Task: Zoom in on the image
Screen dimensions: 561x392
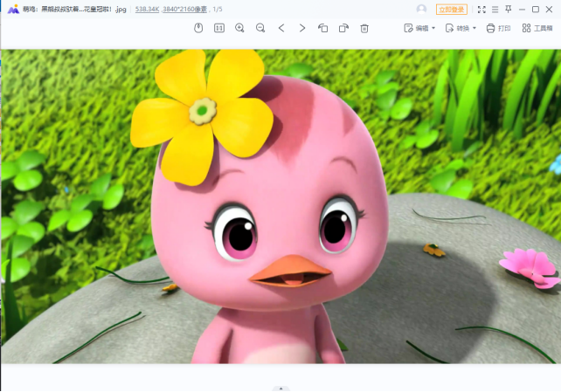Action: [239, 28]
